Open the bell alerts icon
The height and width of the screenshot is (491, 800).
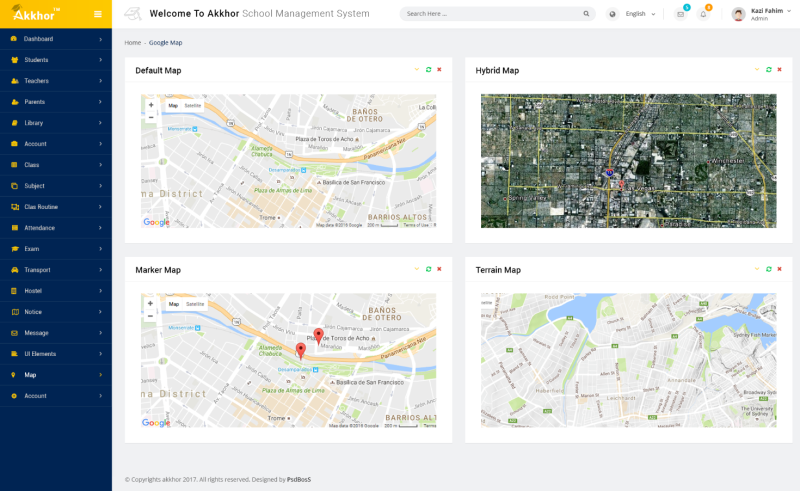click(x=703, y=14)
